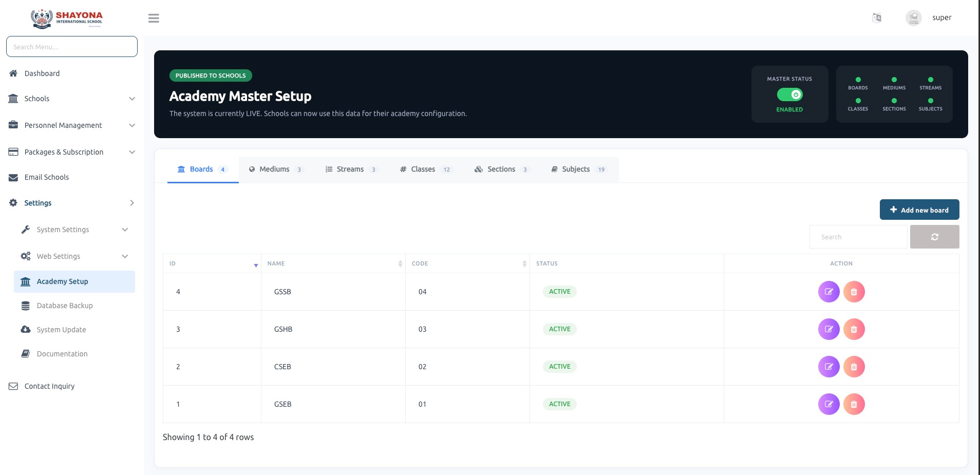This screenshot has width=980, height=475.
Task: Switch to the Streams tab
Action: [352, 169]
